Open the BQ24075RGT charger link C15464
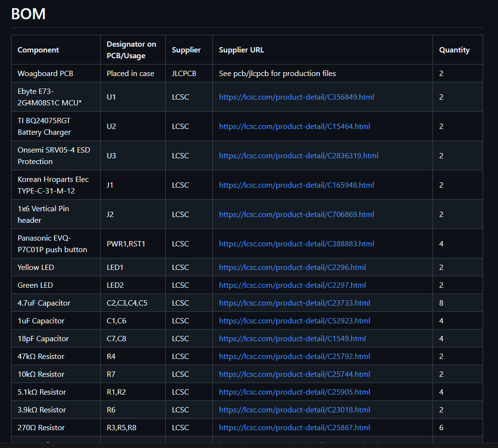The image size is (498, 448). (x=294, y=126)
